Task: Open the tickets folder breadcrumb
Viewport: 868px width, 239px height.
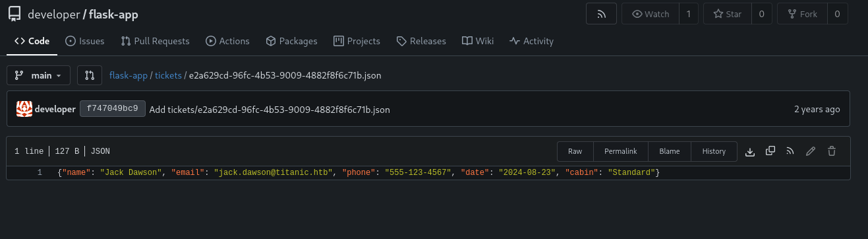Action: point(168,76)
